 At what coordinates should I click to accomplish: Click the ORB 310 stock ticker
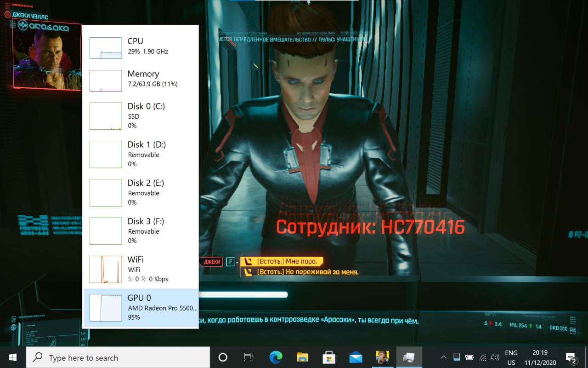coord(558,328)
